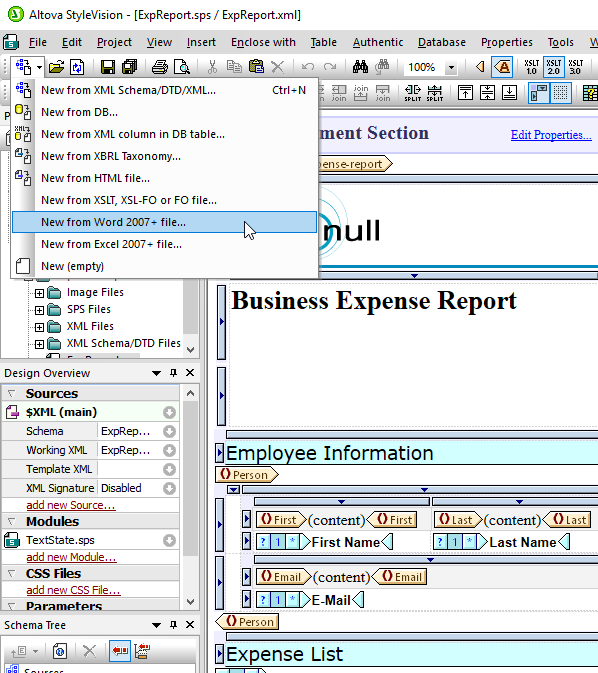Open the File menu
Viewport: 598px width, 673px height.
38,42
